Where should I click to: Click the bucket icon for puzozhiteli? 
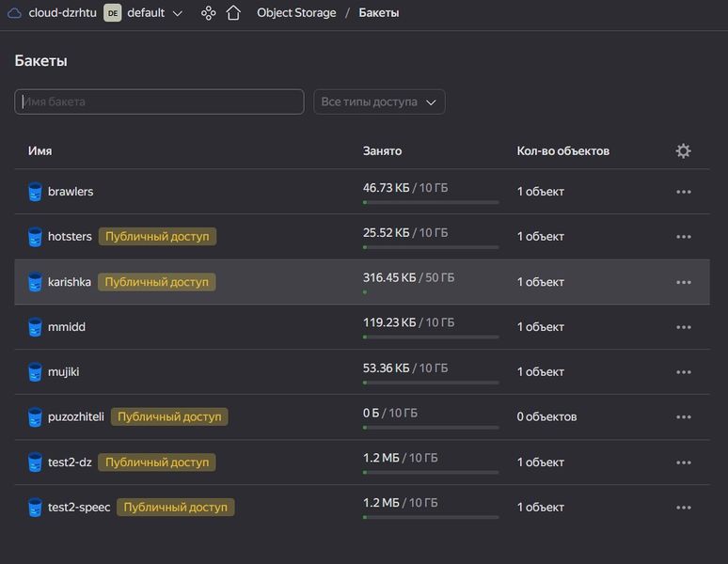tap(36, 416)
